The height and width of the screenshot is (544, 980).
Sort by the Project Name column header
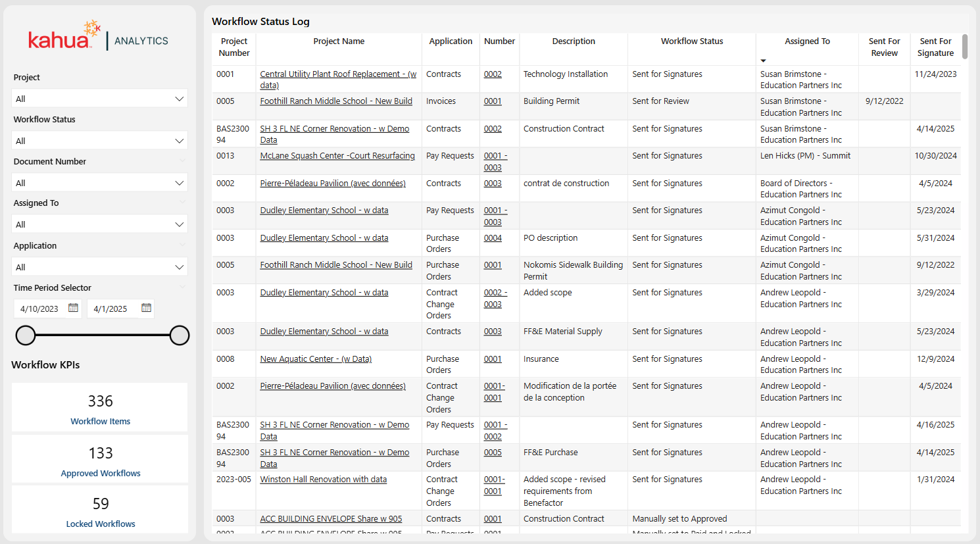coord(339,41)
